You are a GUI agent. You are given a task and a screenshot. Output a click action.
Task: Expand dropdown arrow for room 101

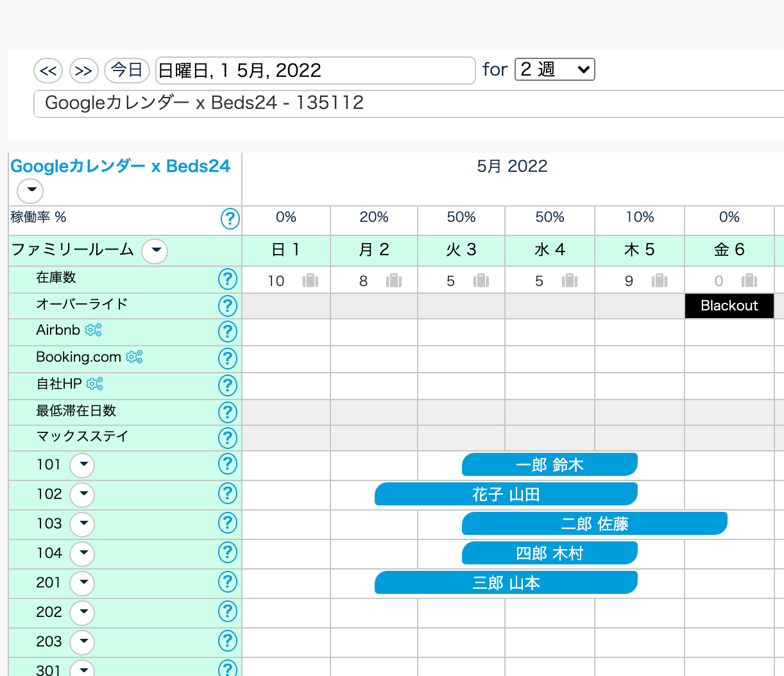(82, 466)
